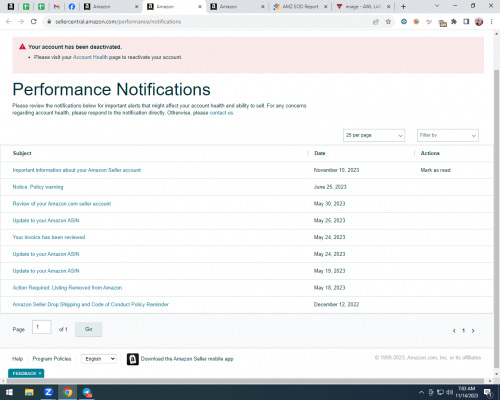Open the pinned Facebook tab
The width and height of the screenshot is (500, 400).
click(x=72, y=7)
